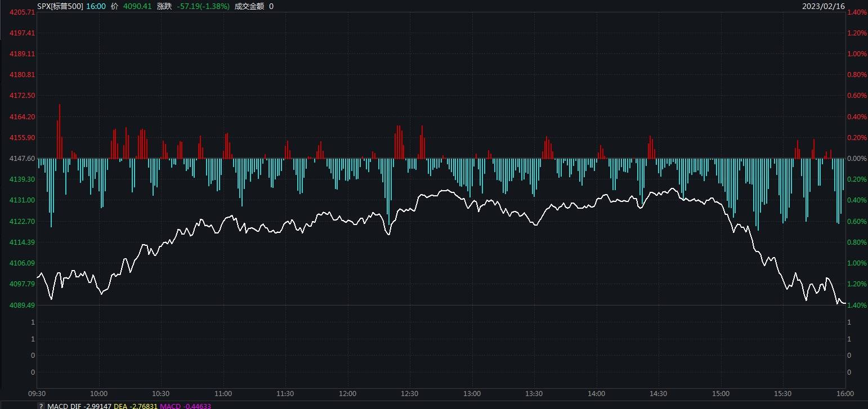This screenshot has width=868, height=409.
Task: Click the price value 4090.41
Action: pos(138,6)
